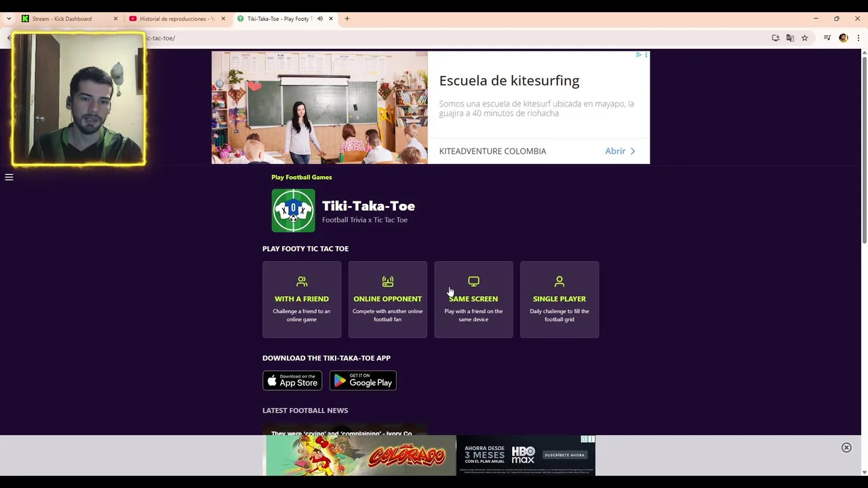868x488 pixels.
Task: Click the Colorado cartoon ad image
Action: pos(361,455)
